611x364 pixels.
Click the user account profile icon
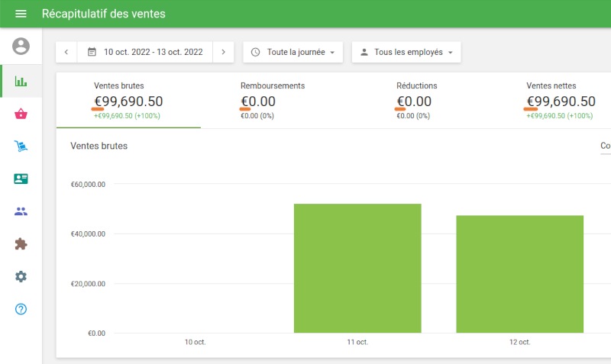point(21,46)
